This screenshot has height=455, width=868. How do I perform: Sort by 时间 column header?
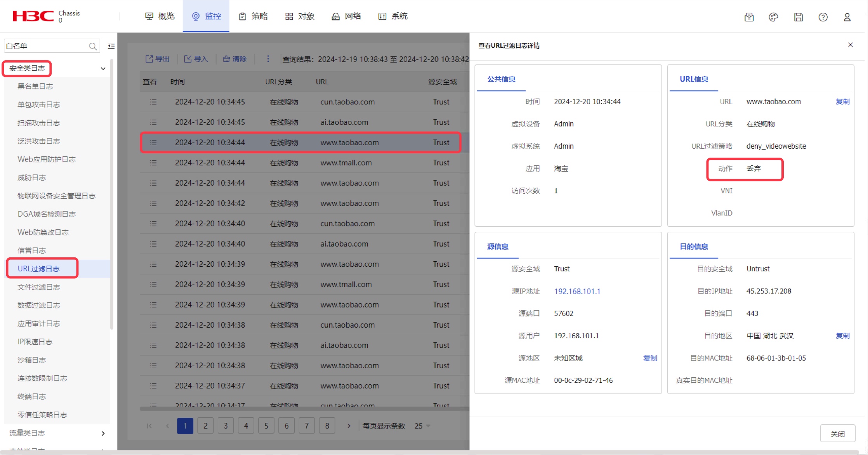177,82
